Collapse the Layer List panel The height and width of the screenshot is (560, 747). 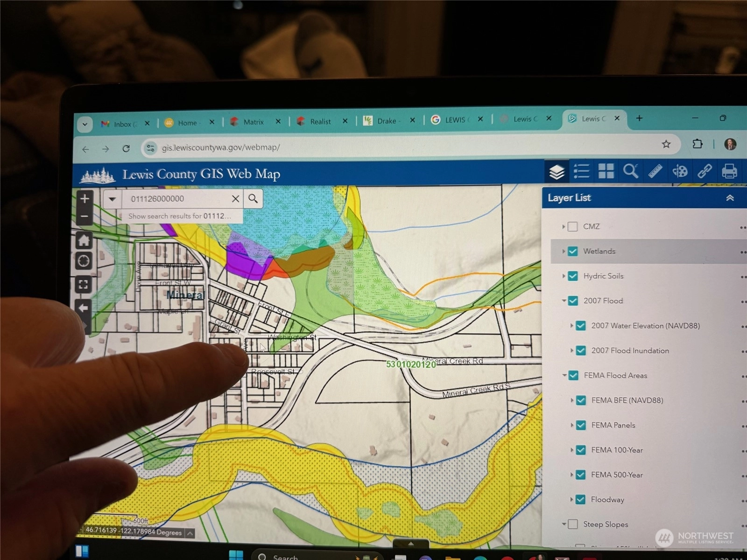[730, 198]
